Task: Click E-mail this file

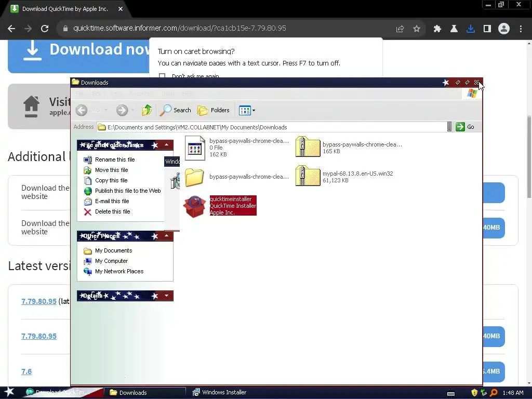Action: pyautogui.click(x=112, y=201)
